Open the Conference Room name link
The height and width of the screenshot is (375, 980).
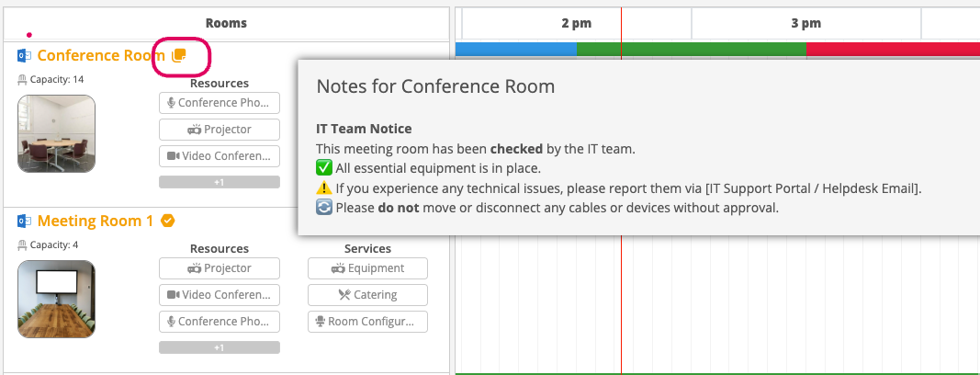pos(101,56)
